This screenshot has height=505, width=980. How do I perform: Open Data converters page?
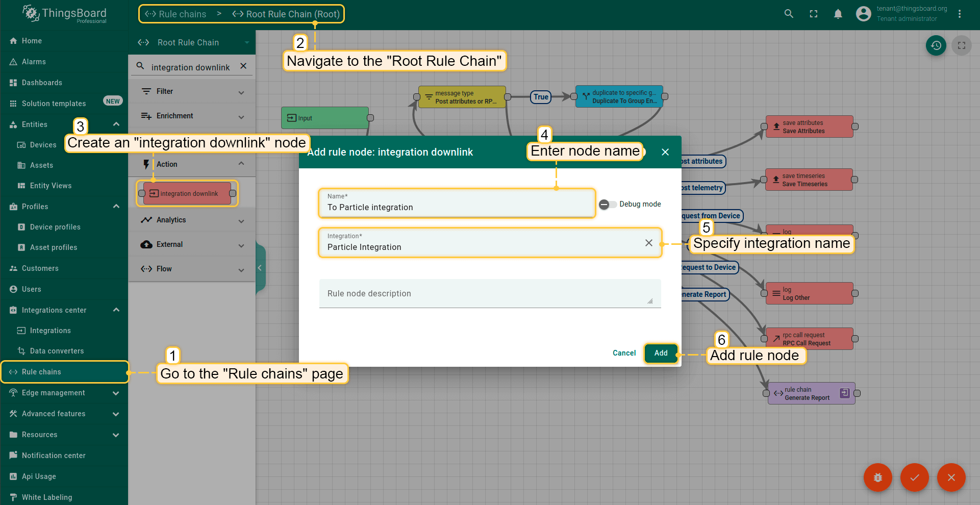(x=57, y=351)
